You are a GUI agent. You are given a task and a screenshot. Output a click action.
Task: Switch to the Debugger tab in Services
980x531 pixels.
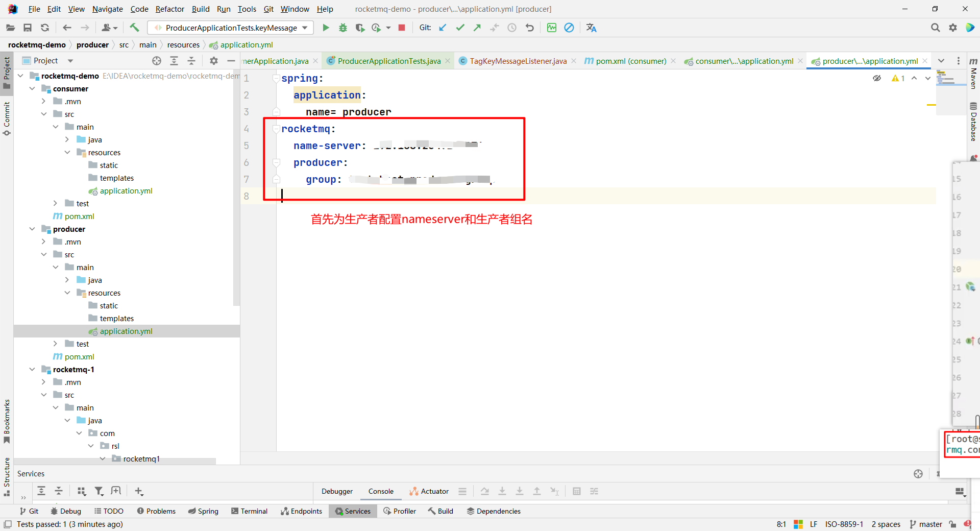(337, 491)
